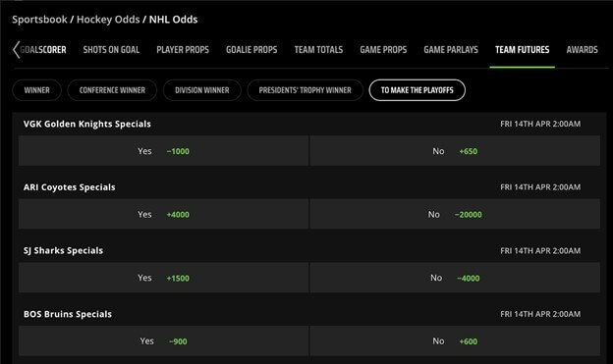The image size is (613, 364).
Task: Open the Game Props tab
Action: pos(383,50)
